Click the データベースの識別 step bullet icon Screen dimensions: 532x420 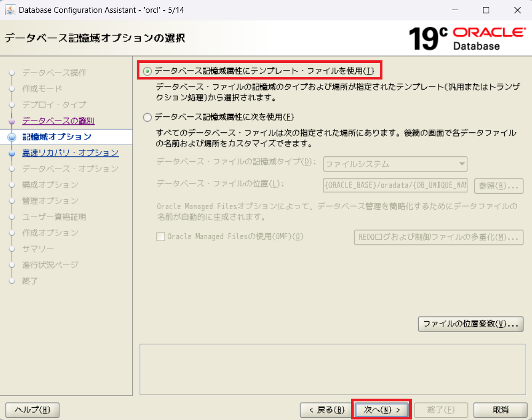[12, 121]
